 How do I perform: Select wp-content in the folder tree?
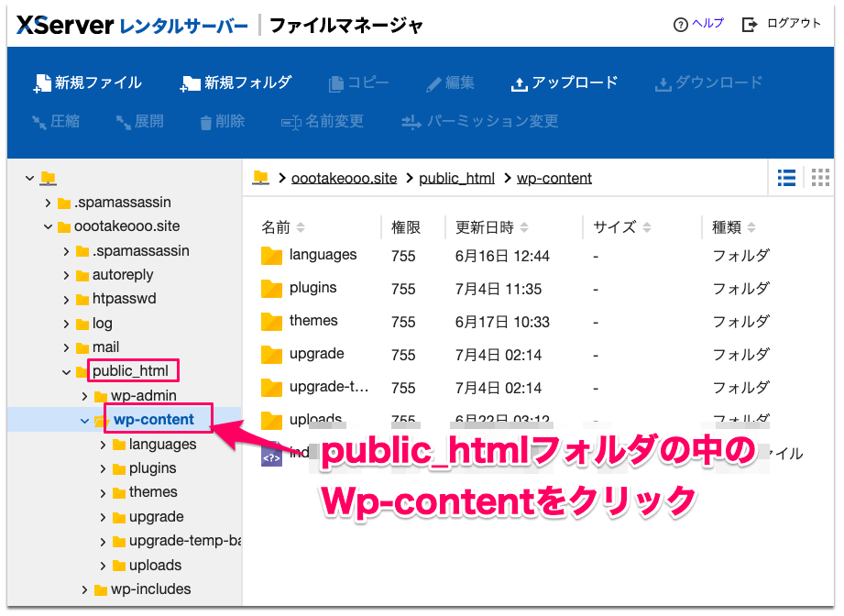click(x=153, y=420)
